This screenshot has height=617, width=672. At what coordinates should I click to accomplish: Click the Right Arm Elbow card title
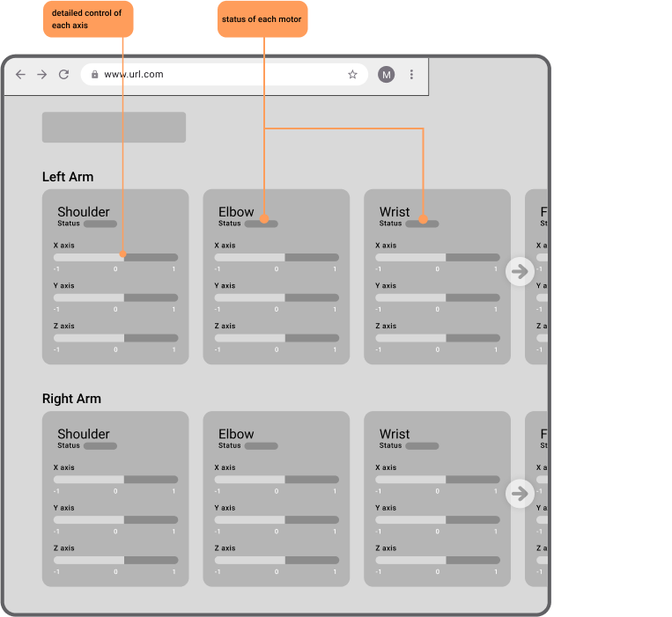point(236,434)
